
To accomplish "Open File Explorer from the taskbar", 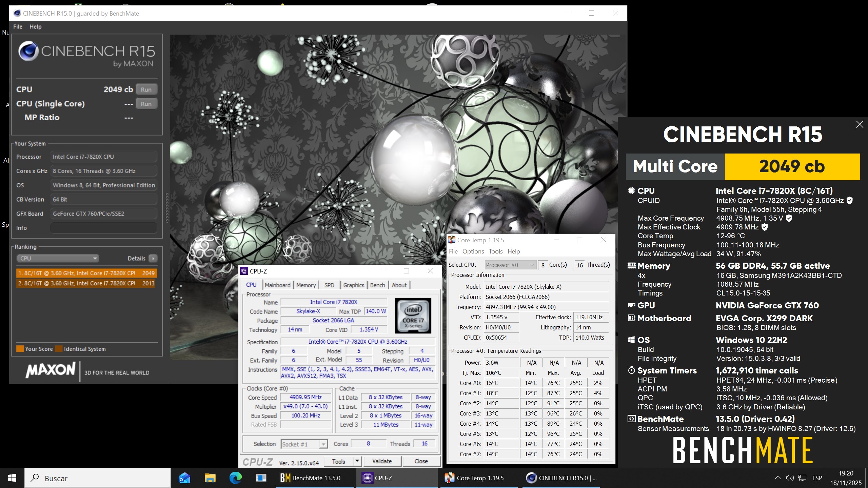I will coord(210,478).
